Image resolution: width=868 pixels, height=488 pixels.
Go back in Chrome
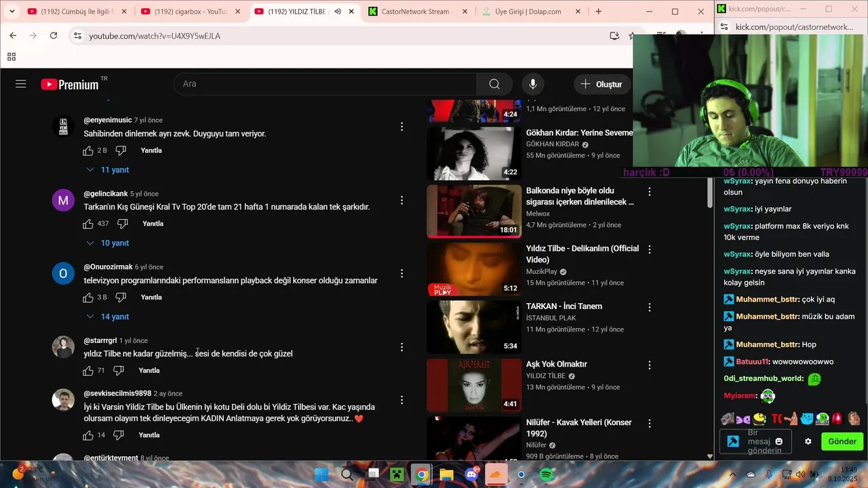click(x=13, y=36)
